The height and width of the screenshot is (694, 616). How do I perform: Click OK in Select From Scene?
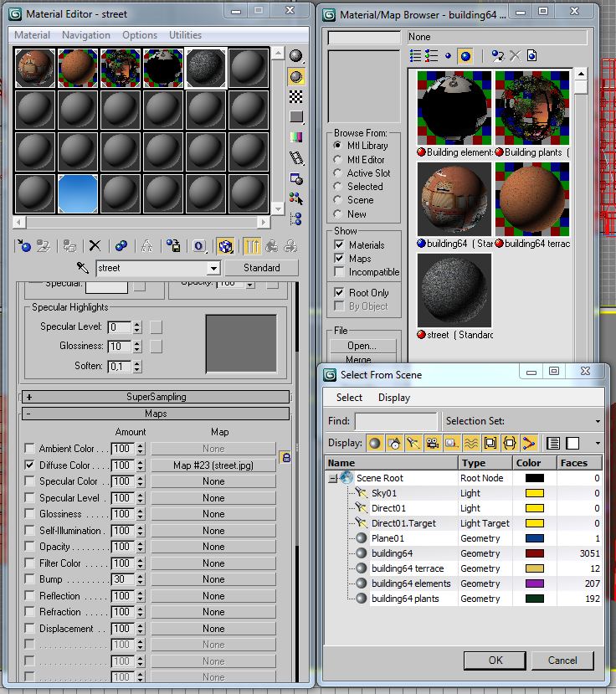(x=495, y=661)
